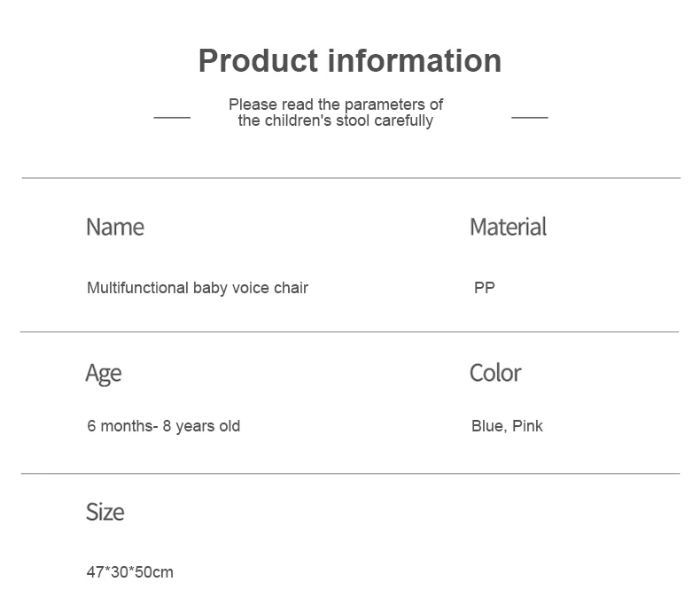This screenshot has height=613, width=700.
Task: Click the "Material" field label
Action: [508, 227]
